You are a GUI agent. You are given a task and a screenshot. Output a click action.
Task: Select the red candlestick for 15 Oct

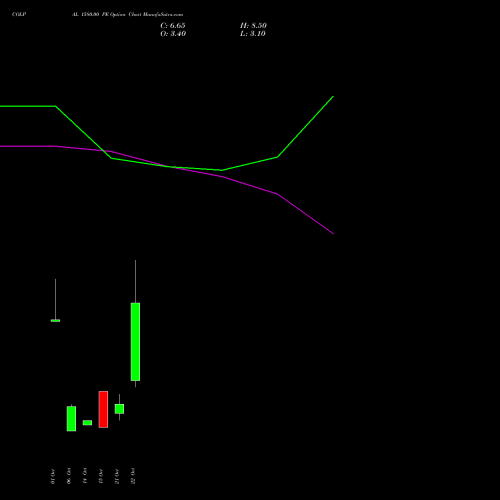click(x=103, y=409)
